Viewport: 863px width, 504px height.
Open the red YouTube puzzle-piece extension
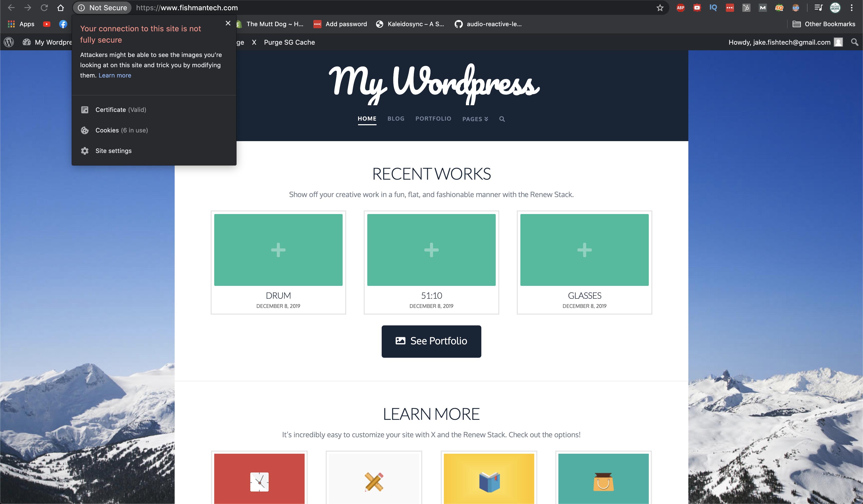[697, 7]
